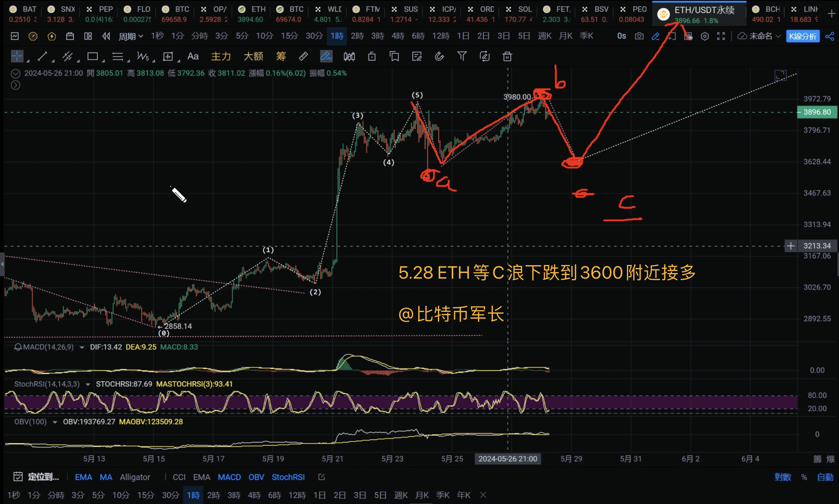Select the ruler measurement tool
The width and height of the screenshot is (839, 504).
[x=303, y=56]
